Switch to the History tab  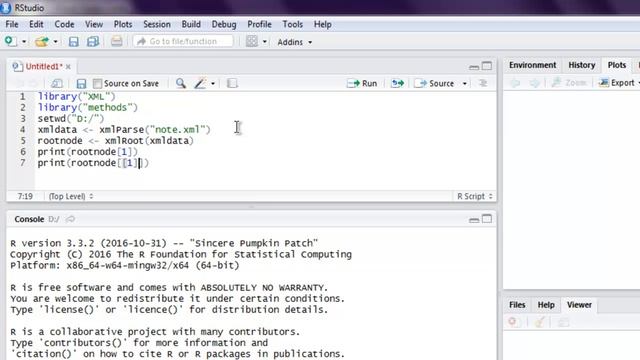(582, 65)
